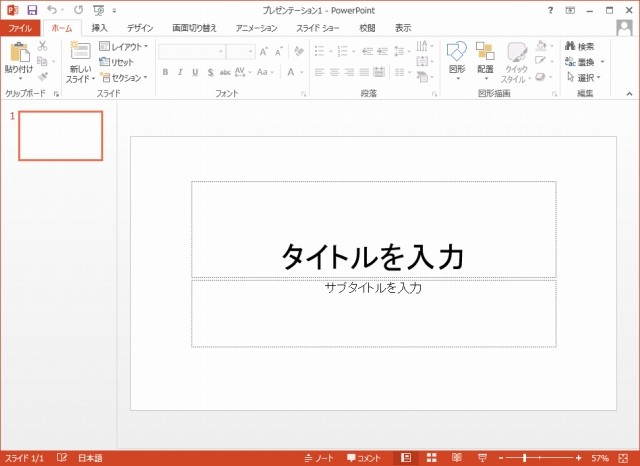
Task: Switch to the スライド ショー tab
Action: 318,28
